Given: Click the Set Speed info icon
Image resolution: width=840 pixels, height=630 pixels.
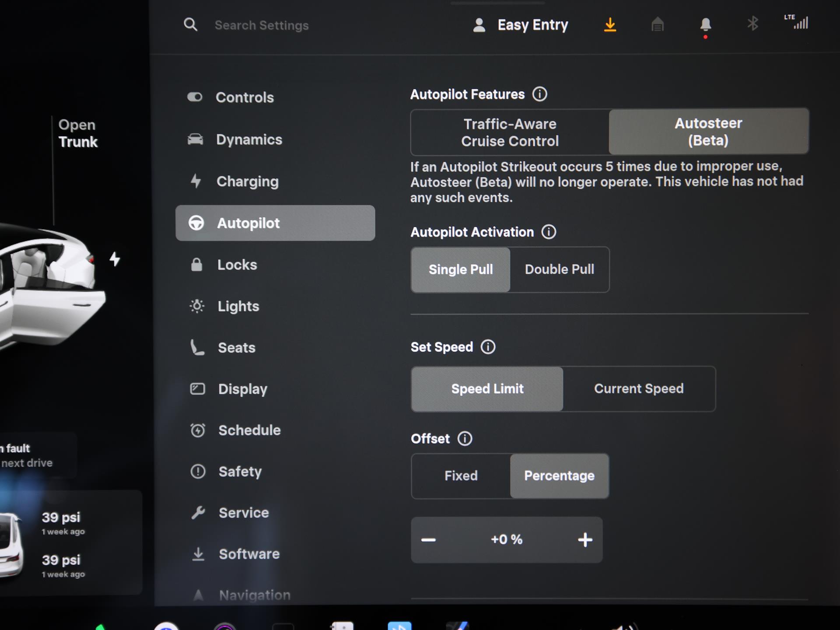Looking at the screenshot, I should coord(488,347).
